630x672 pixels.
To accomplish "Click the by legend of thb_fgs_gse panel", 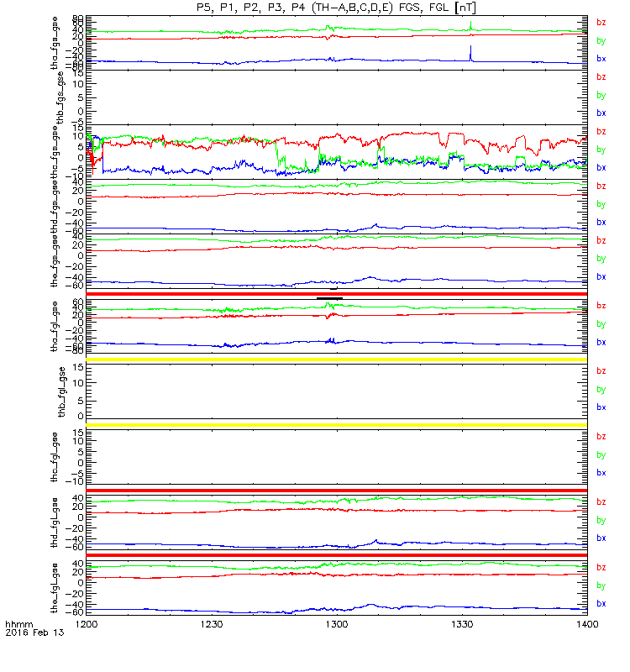I will click(x=601, y=95).
